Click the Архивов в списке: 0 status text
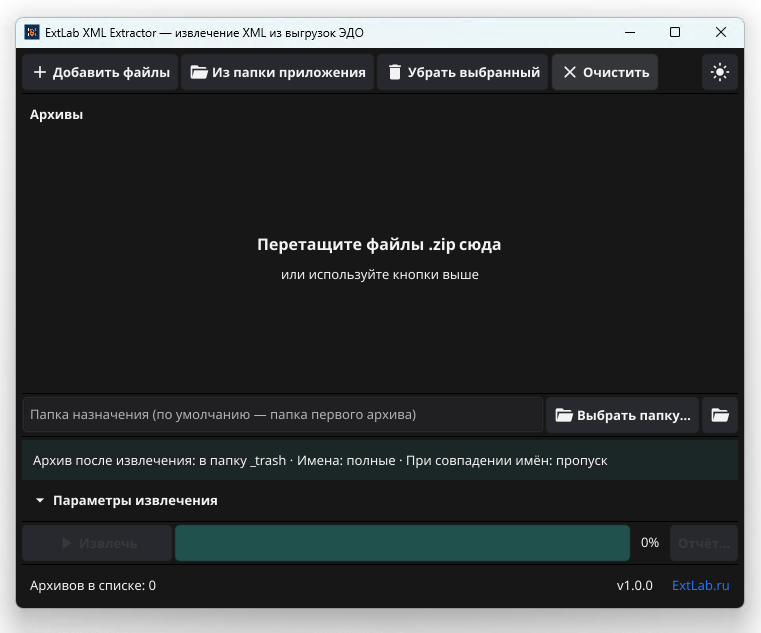The width and height of the screenshot is (761, 633). click(x=93, y=585)
